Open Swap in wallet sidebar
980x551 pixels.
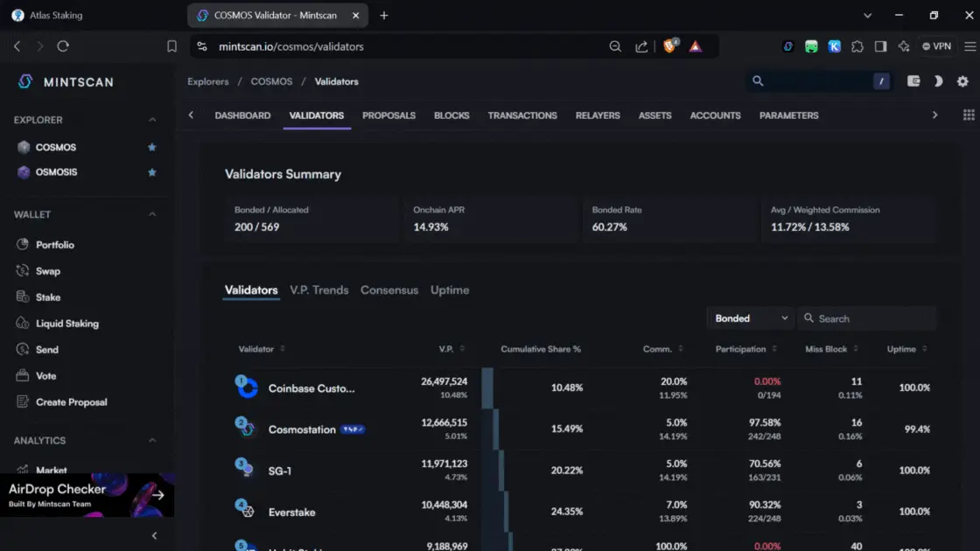(47, 271)
